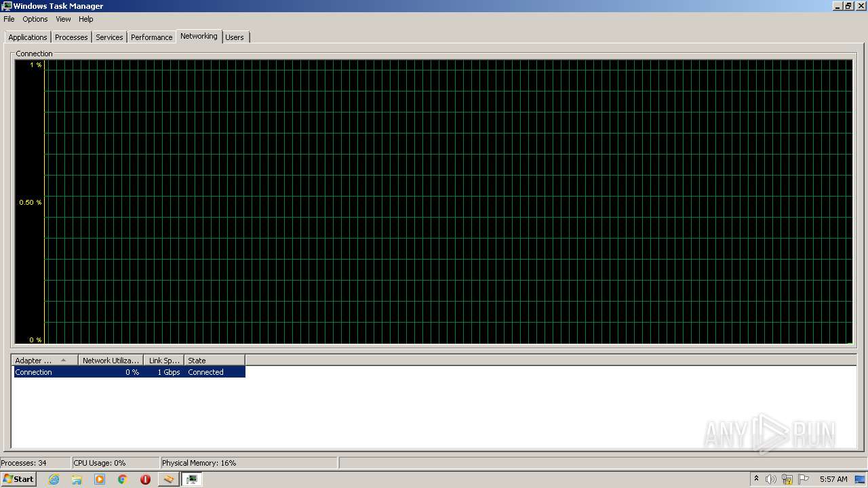Viewport: 868px width, 488px height.
Task: Select the Connection adapter row
Action: (x=129, y=372)
